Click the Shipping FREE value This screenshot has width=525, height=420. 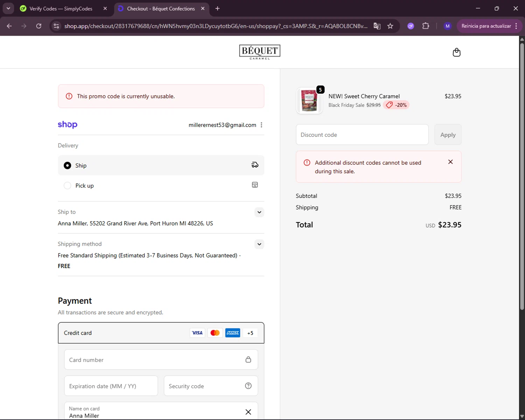coord(456,208)
